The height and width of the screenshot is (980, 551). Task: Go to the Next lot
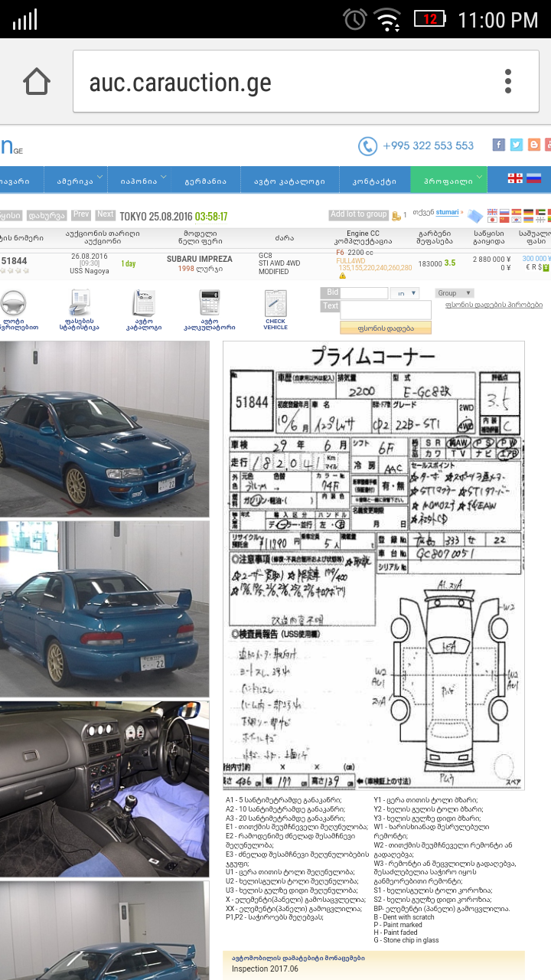point(106,215)
